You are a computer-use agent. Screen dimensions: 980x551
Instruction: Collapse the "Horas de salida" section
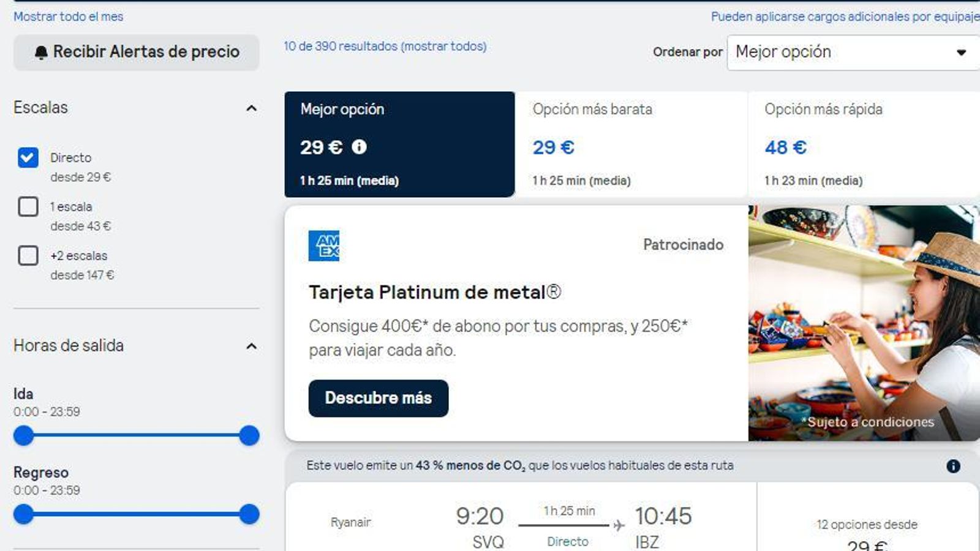tap(251, 346)
